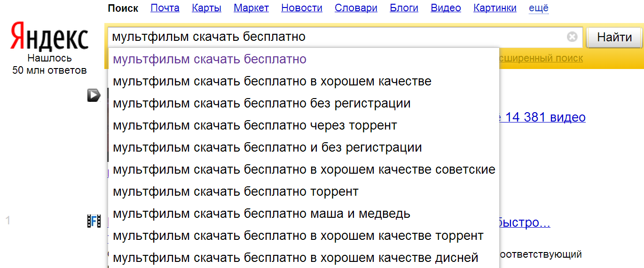The image size is (644, 268).
Task: Click the filmstrip favicon of first result
Action: [94, 221]
